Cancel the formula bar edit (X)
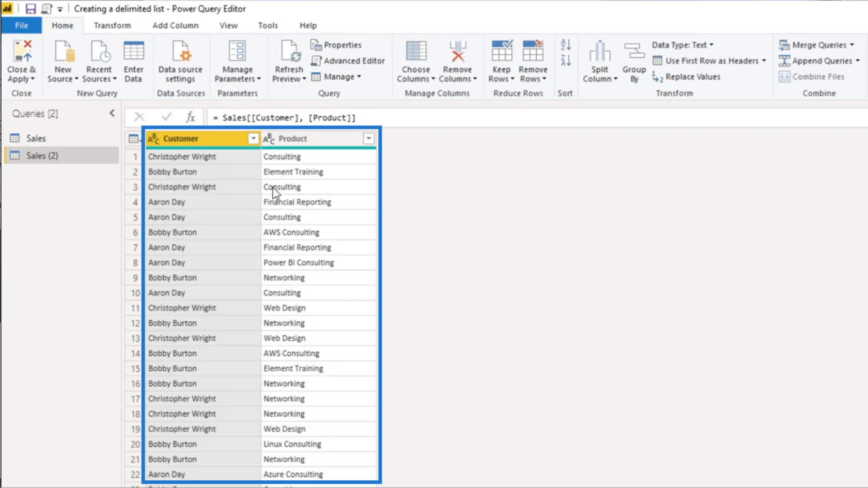The height and width of the screenshot is (488, 868). (139, 117)
